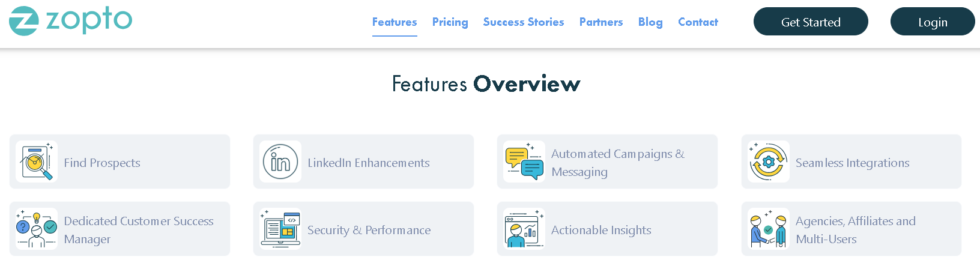
Task: Click the Seamless Integrations gear icon
Action: pyautogui.click(x=769, y=162)
